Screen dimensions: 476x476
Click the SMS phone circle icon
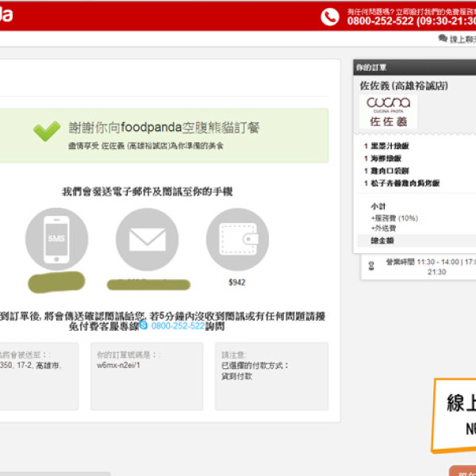pos(56,239)
